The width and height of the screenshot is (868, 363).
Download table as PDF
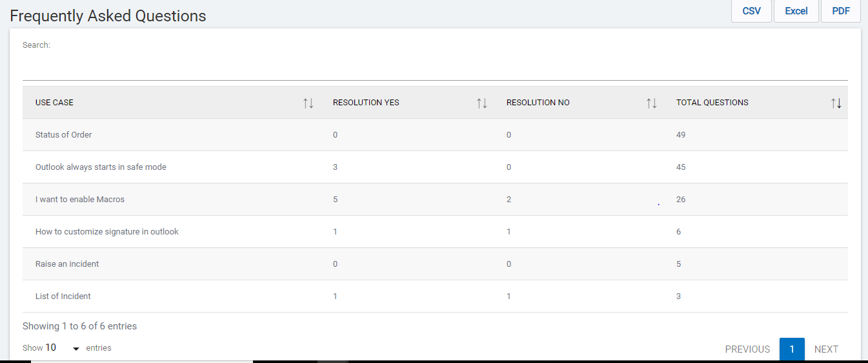pos(840,11)
